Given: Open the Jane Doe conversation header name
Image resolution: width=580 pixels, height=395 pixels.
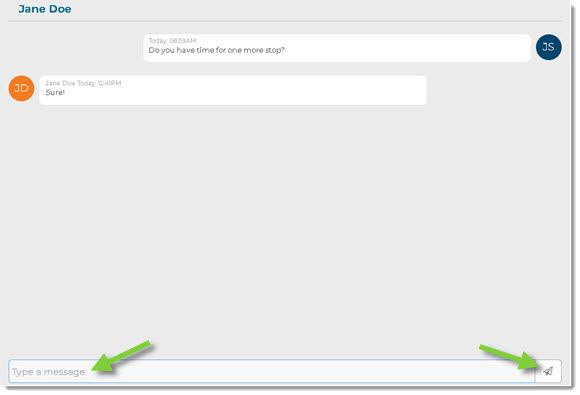Looking at the screenshot, I should pos(45,9).
